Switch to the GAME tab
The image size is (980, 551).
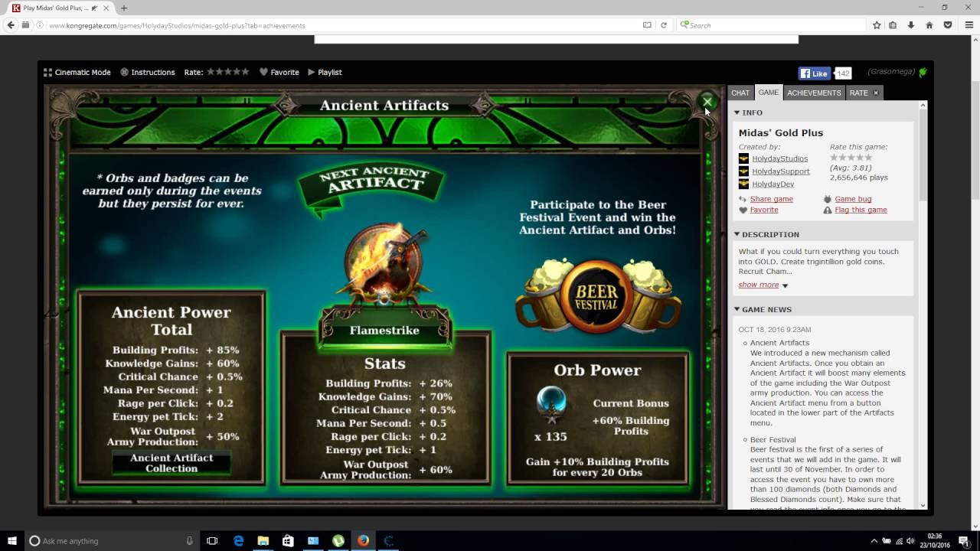(x=768, y=93)
